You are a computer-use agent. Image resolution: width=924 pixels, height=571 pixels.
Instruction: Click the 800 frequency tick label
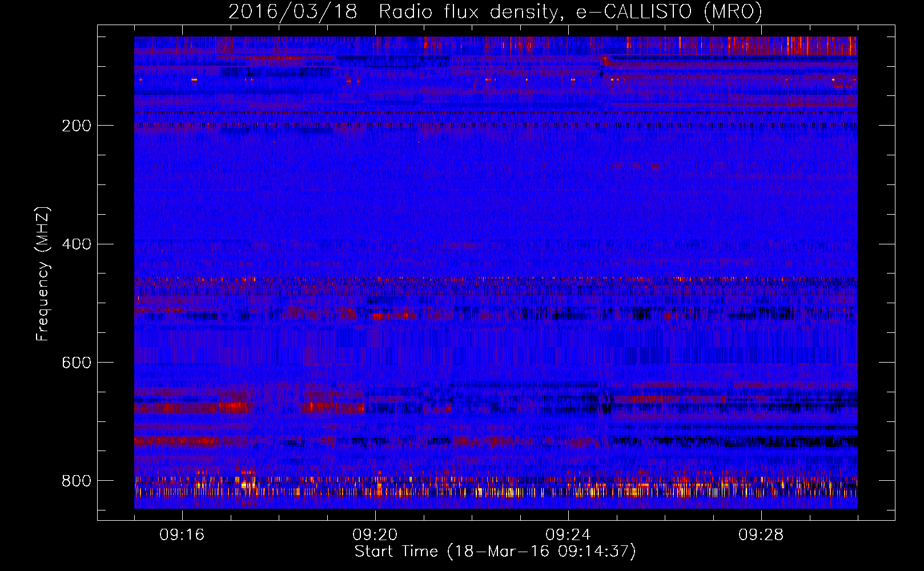click(x=77, y=481)
